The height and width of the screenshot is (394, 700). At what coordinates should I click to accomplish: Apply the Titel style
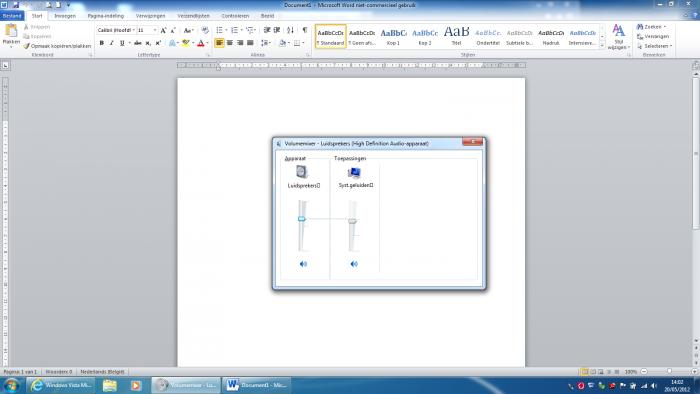pos(456,36)
